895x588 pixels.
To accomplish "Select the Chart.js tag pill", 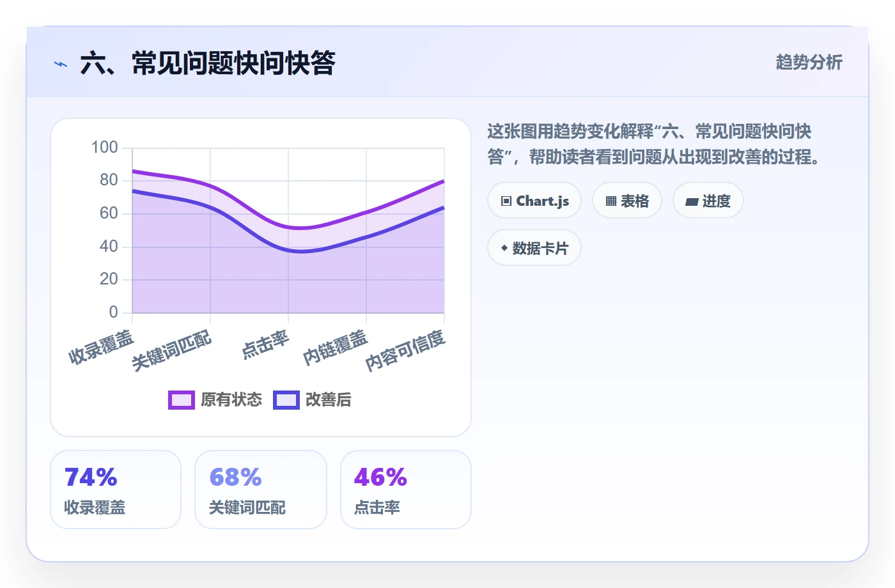I will [534, 201].
